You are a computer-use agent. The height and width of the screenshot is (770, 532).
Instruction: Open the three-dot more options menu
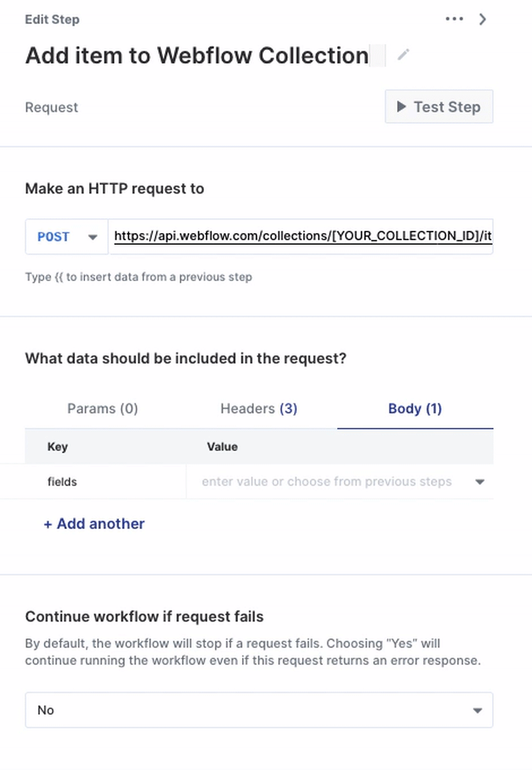click(x=454, y=19)
